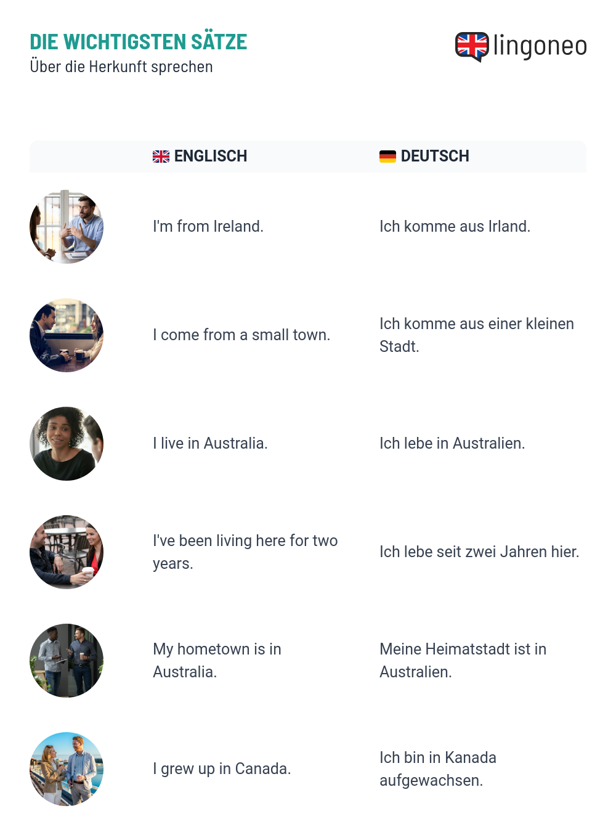This screenshot has height=840, width=616.
Task: Click the sentence "Meine Heimatstadt ist in Australien."
Action: (x=463, y=661)
